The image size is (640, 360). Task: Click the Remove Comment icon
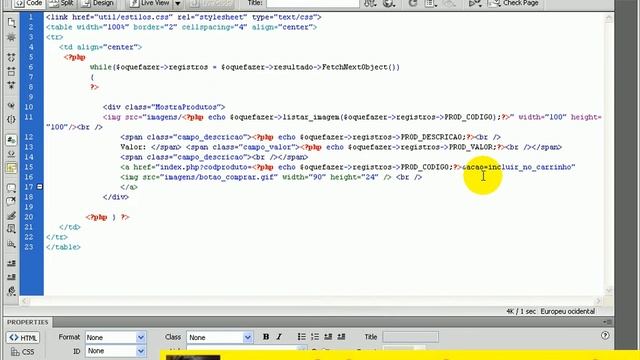tap(11, 201)
